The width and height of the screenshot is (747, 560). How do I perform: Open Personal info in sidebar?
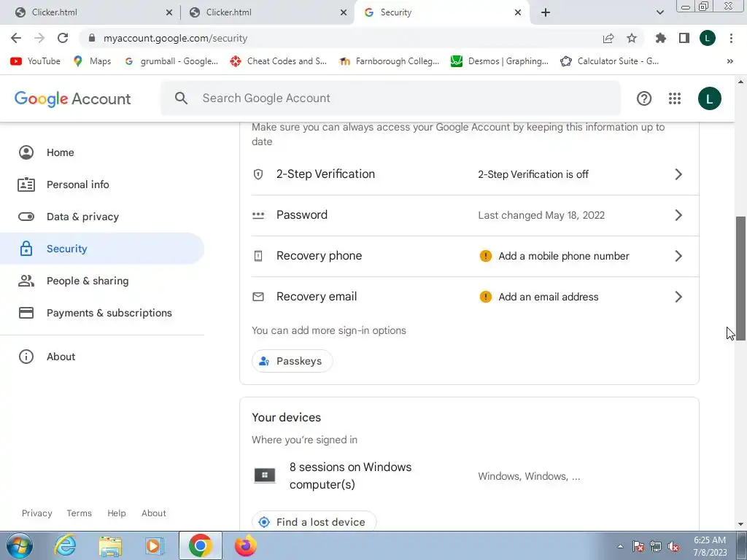point(102,184)
